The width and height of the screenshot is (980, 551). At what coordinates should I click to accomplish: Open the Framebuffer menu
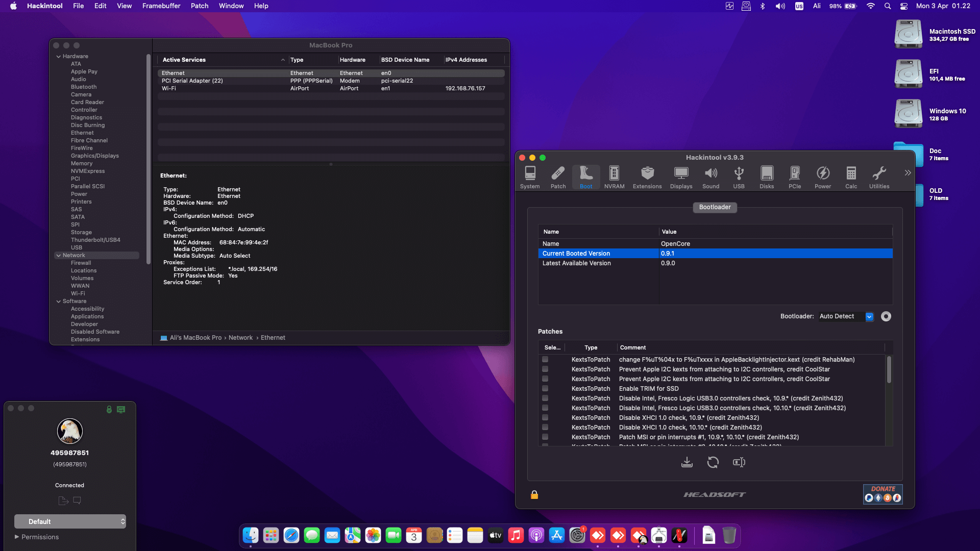click(161, 6)
